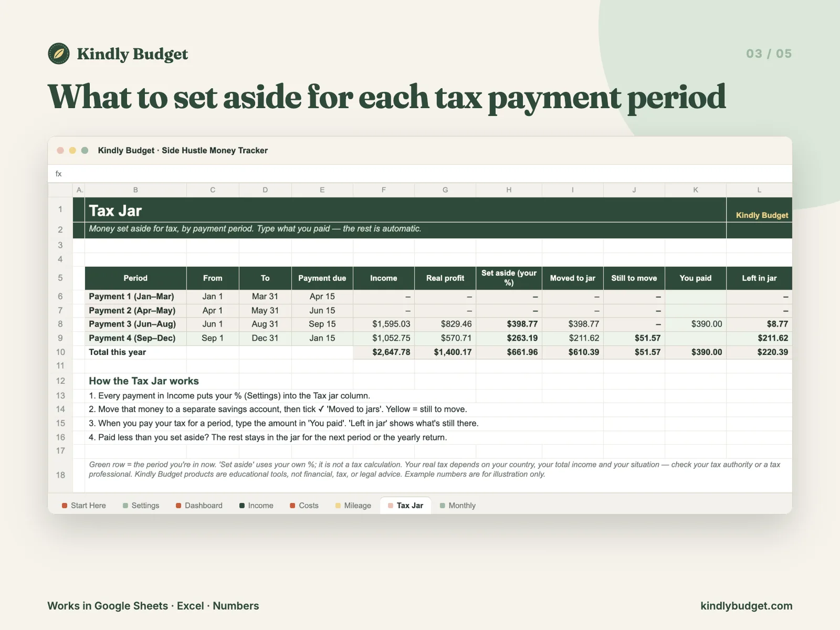Click the yellow 'Kindly Budget' label in the sheet's dark green title row

coord(762,215)
